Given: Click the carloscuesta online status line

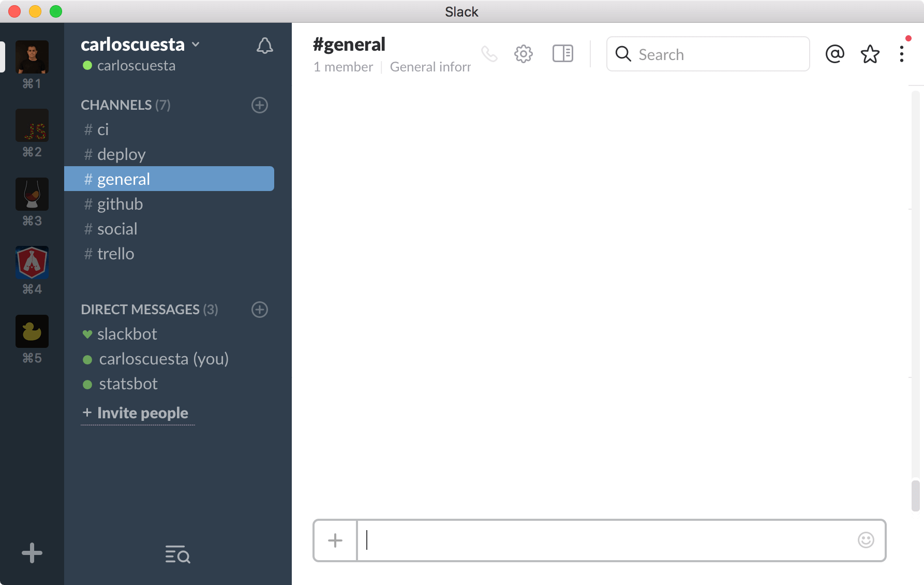Looking at the screenshot, I should 129,66.
